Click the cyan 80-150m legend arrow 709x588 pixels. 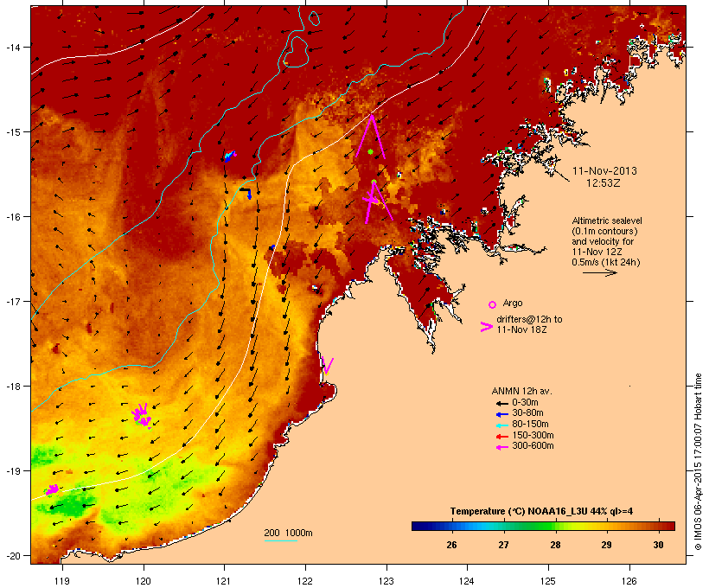(x=502, y=425)
